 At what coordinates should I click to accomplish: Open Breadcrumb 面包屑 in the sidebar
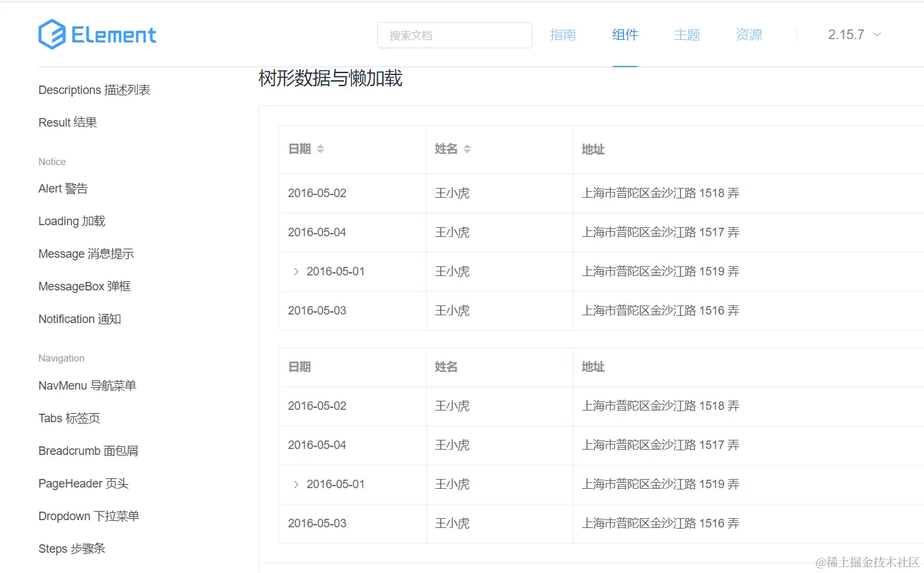(x=88, y=451)
